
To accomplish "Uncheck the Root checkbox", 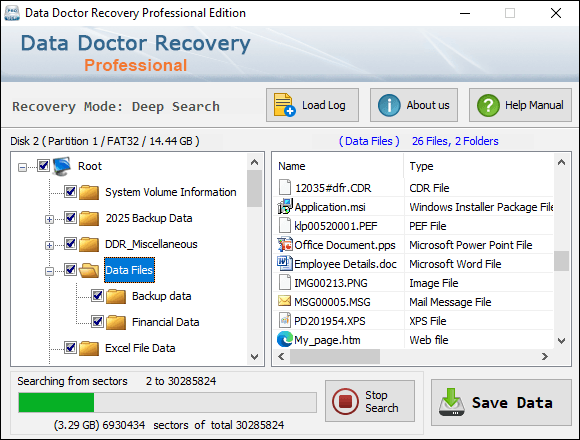I will (x=43, y=165).
